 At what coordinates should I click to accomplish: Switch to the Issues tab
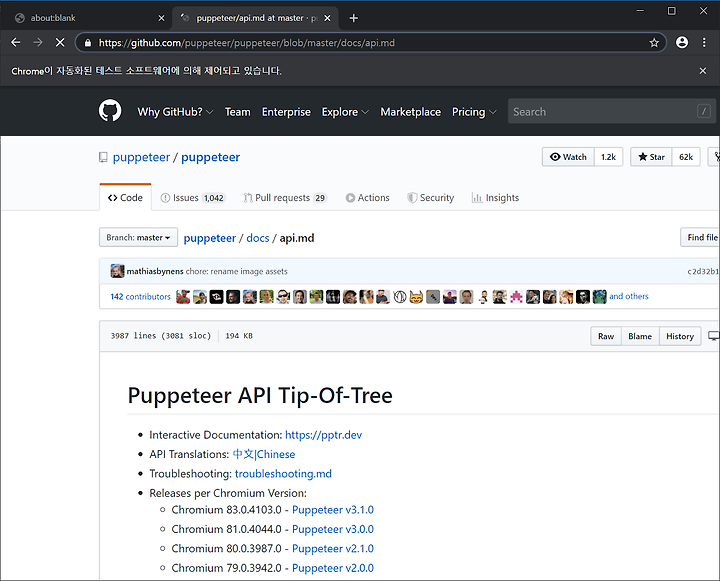point(192,197)
